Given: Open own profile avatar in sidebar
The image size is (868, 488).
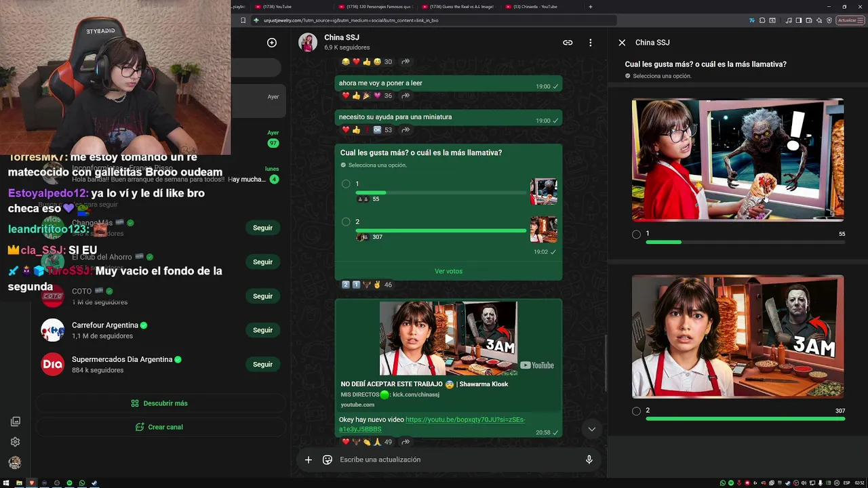Looking at the screenshot, I should pos(15,463).
